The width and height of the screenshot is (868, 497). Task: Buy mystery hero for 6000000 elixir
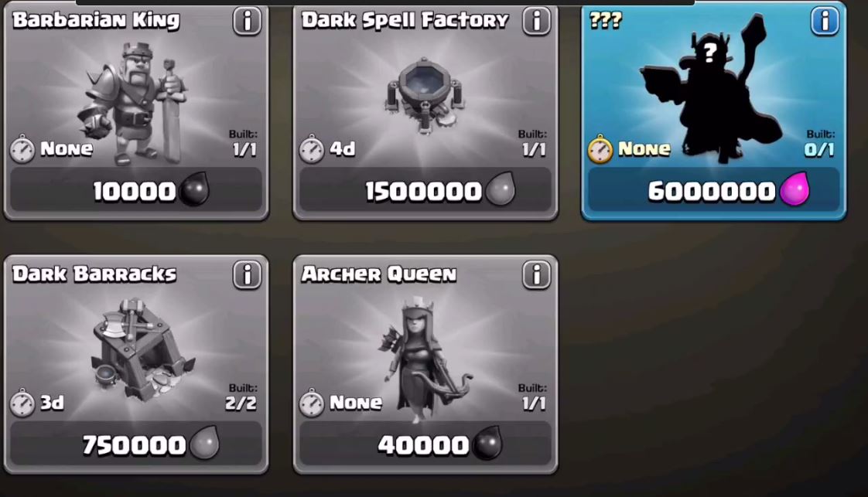point(713,190)
